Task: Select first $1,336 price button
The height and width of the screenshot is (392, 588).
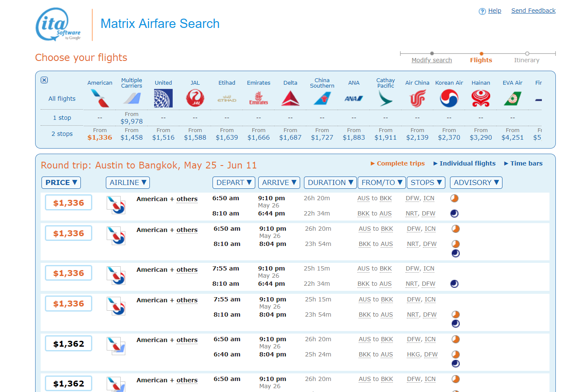Action: [x=69, y=203]
